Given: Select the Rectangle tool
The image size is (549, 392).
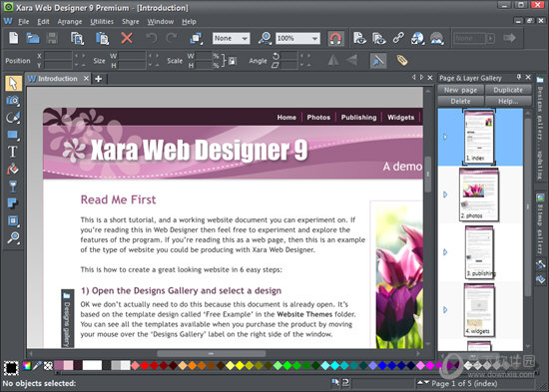Looking at the screenshot, I should coord(13,135).
